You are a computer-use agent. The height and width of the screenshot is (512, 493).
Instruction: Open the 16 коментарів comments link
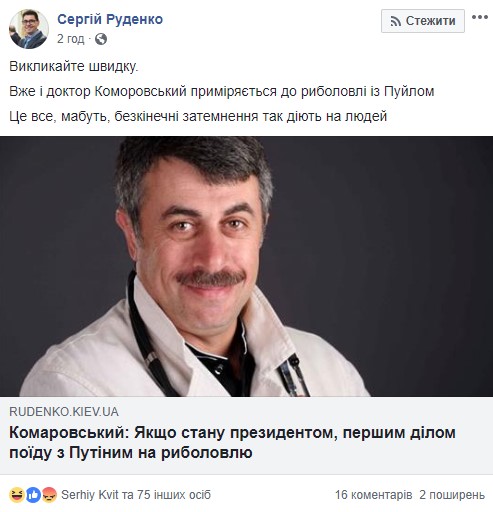click(373, 495)
